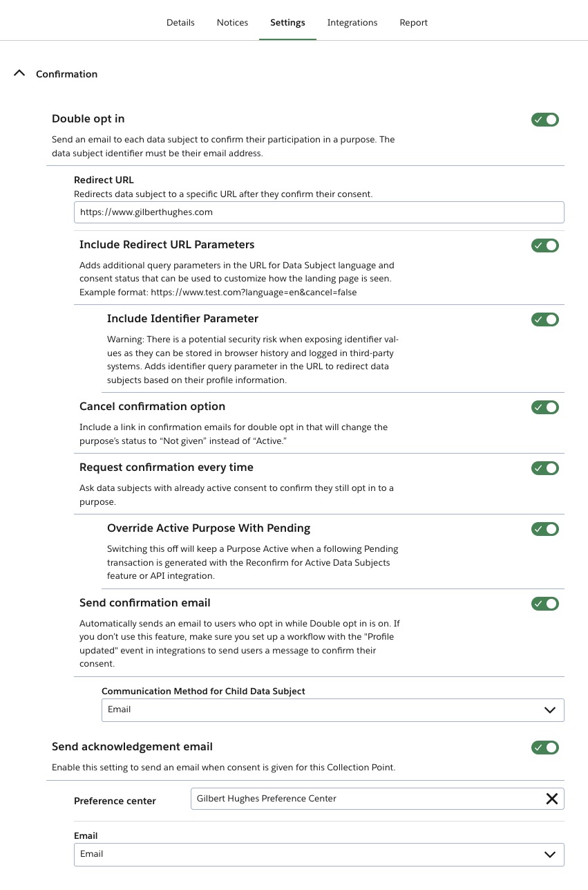
Task: Open the Notices tab
Action: coord(232,23)
